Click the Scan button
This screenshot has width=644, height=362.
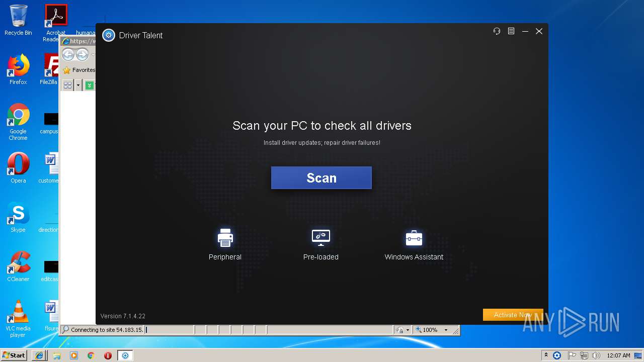[321, 178]
